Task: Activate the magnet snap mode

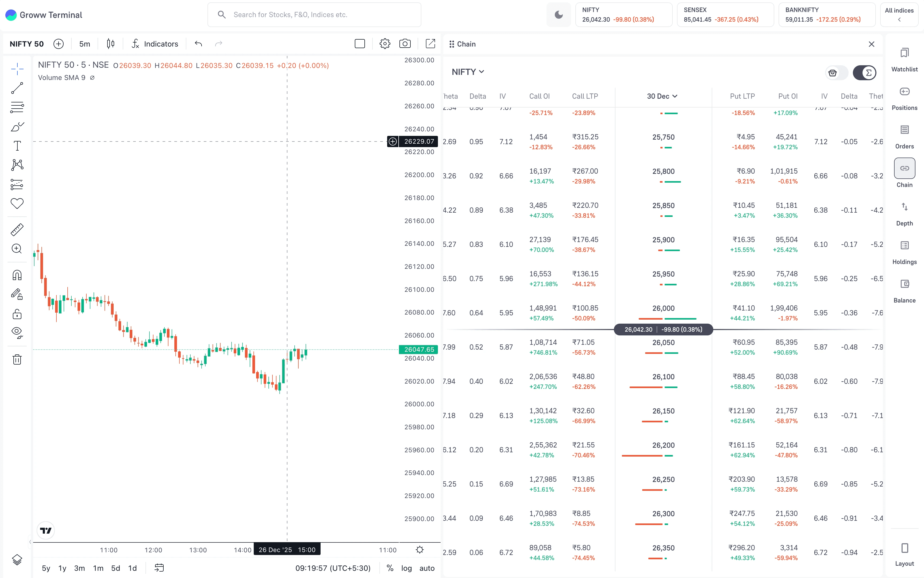Action: (17, 275)
